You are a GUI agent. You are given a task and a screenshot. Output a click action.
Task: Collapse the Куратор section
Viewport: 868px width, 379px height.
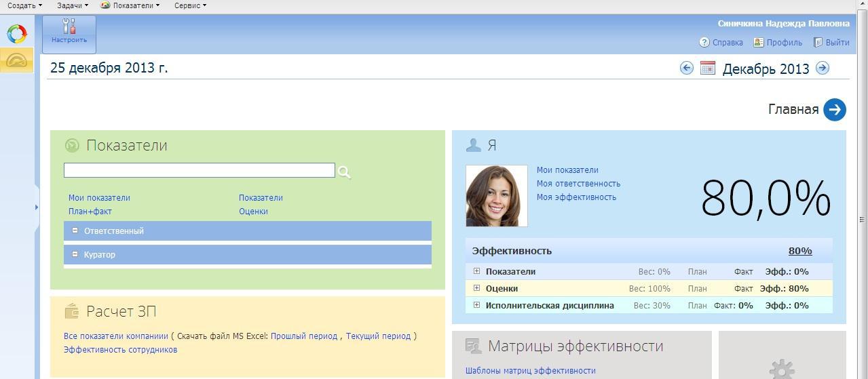pos(75,254)
